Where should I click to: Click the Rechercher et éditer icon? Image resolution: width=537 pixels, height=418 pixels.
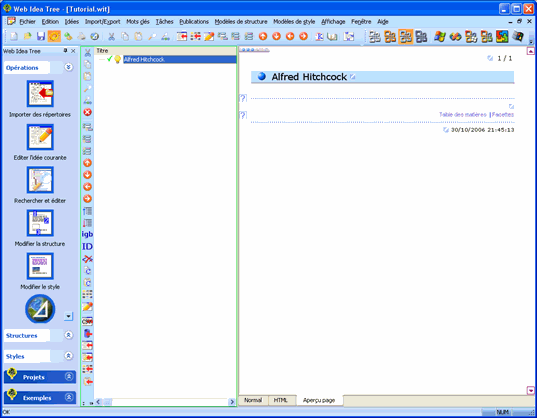click(40, 180)
